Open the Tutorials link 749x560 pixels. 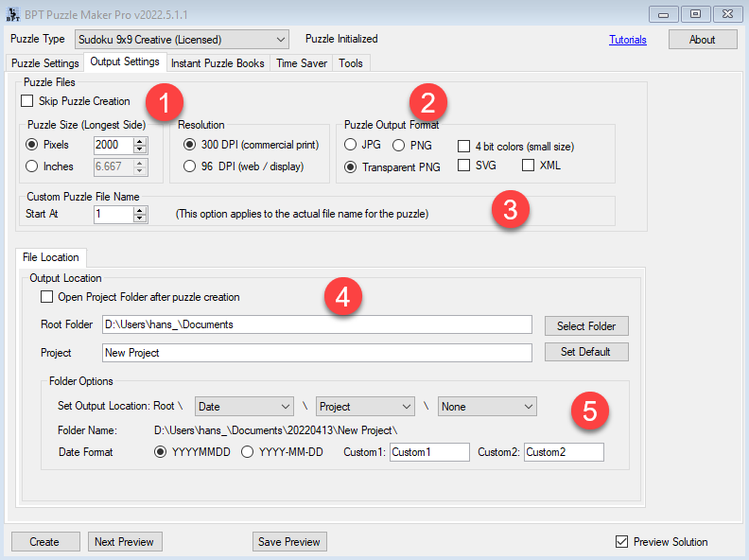point(627,40)
